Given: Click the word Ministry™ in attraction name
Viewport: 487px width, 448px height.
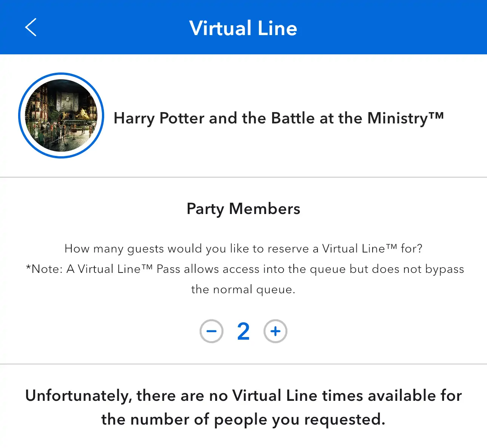Looking at the screenshot, I should tap(405, 118).
